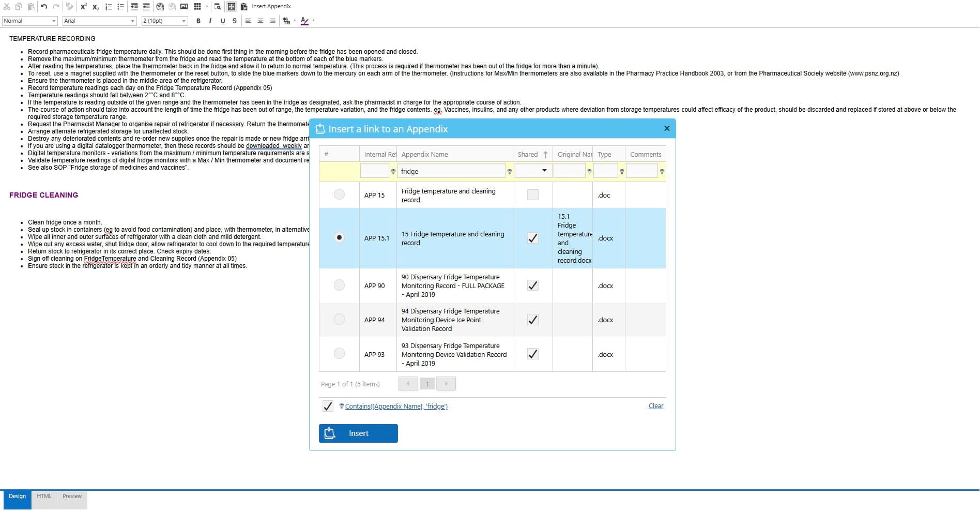The height and width of the screenshot is (511, 980).
Task: Apply superscript formatting
Action: 83,7
